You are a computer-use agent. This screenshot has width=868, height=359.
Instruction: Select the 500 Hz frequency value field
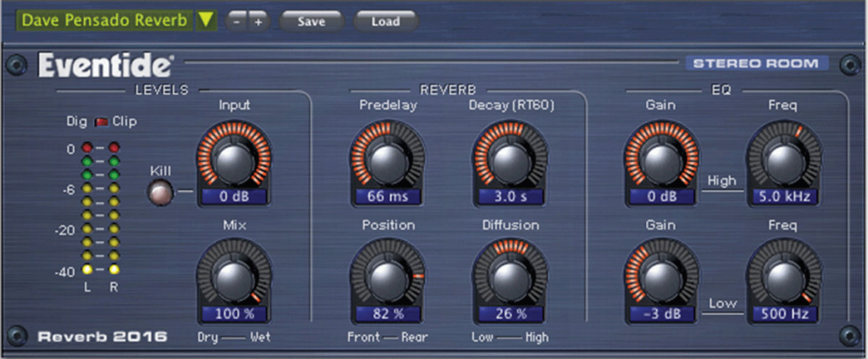coord(784,314)
